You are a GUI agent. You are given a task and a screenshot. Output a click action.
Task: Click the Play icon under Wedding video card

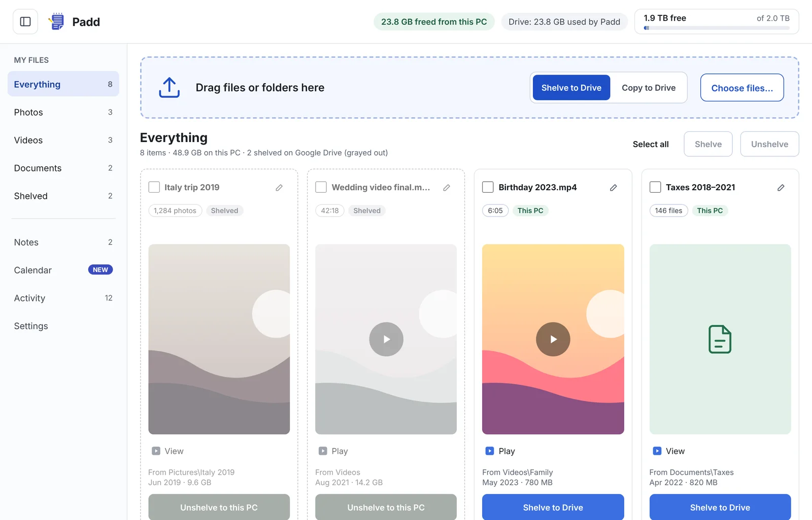point(323,451)
